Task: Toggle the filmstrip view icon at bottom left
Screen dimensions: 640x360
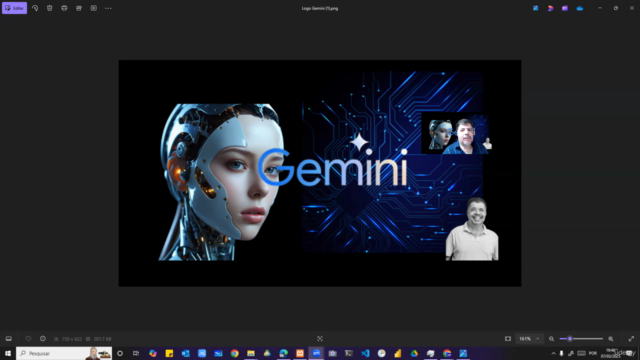Action: click(9, 339)
